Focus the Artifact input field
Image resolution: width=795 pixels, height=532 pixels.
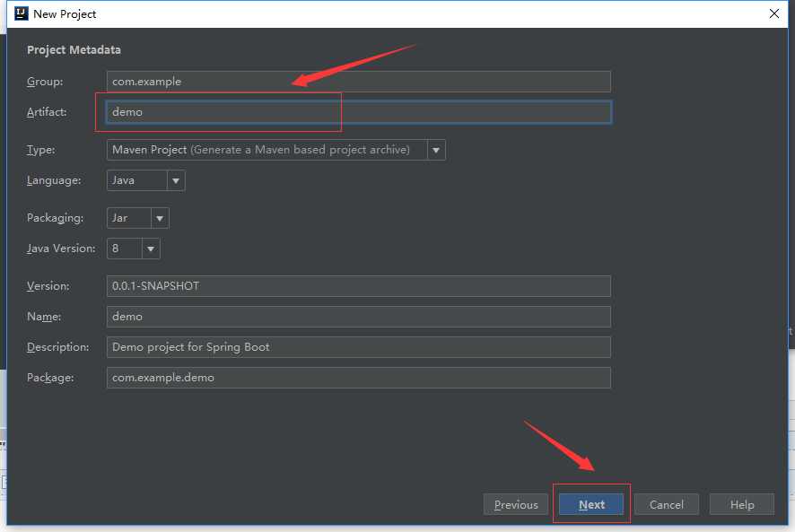(x=358, y=112)
